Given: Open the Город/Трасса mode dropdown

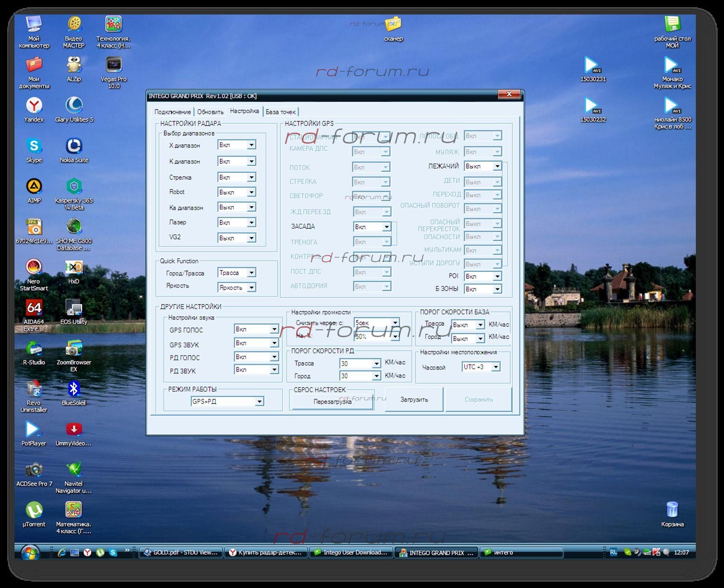Looking at the screenshot, I should point(251,273).
